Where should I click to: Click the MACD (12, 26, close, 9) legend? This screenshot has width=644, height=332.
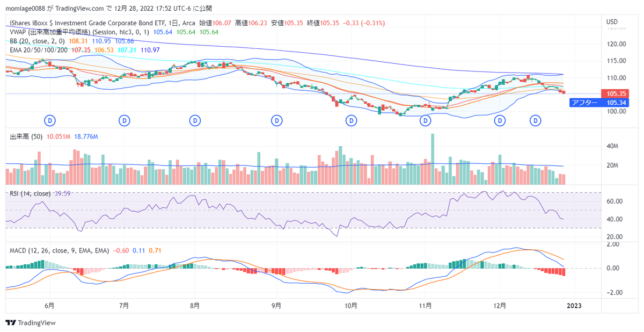[x=59, y=250]
